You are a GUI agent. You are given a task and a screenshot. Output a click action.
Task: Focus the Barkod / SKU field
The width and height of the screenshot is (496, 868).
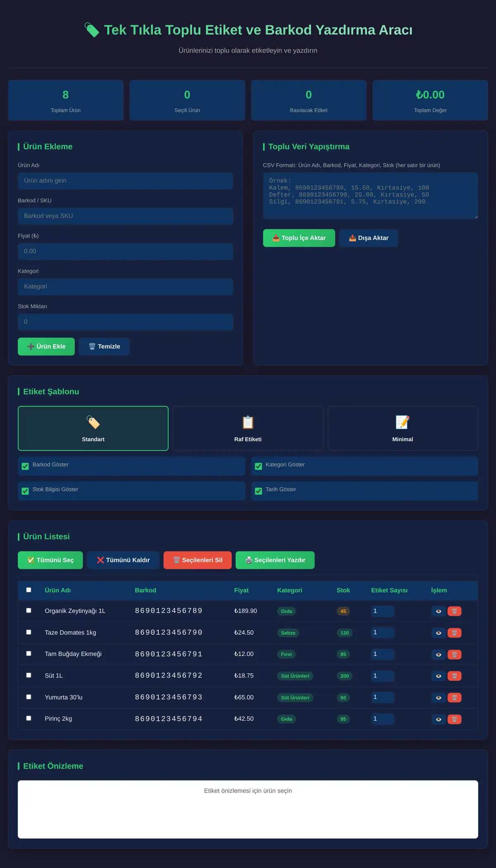[x=126, y=216]
